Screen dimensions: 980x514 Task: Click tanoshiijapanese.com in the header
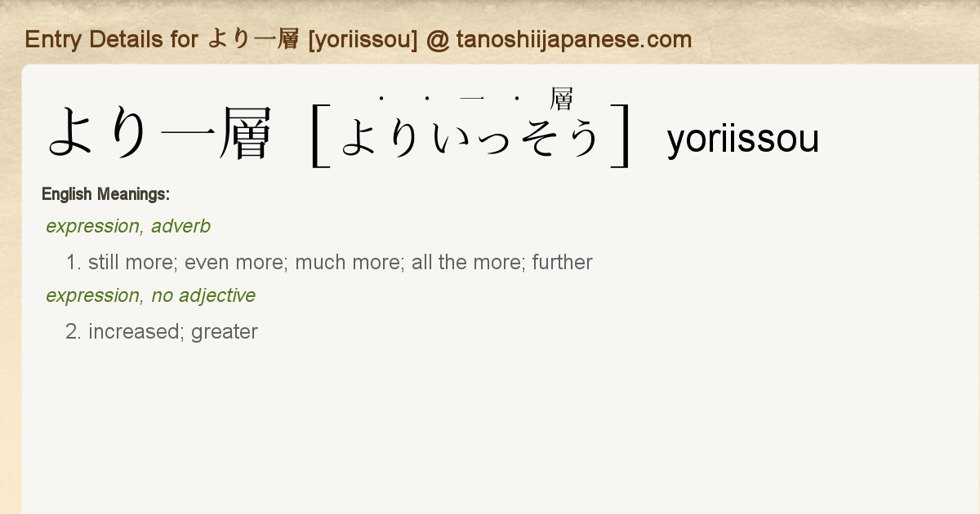click(x=574, y=39)
